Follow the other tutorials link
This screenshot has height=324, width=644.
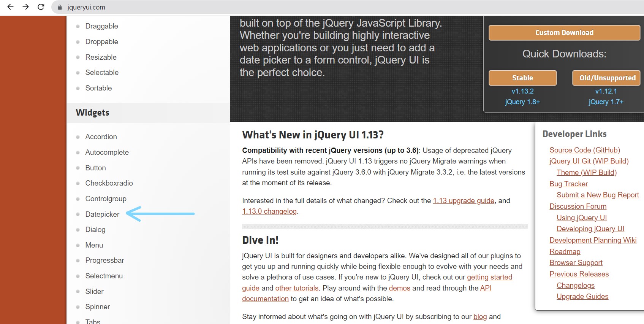(x=297, y=288)
